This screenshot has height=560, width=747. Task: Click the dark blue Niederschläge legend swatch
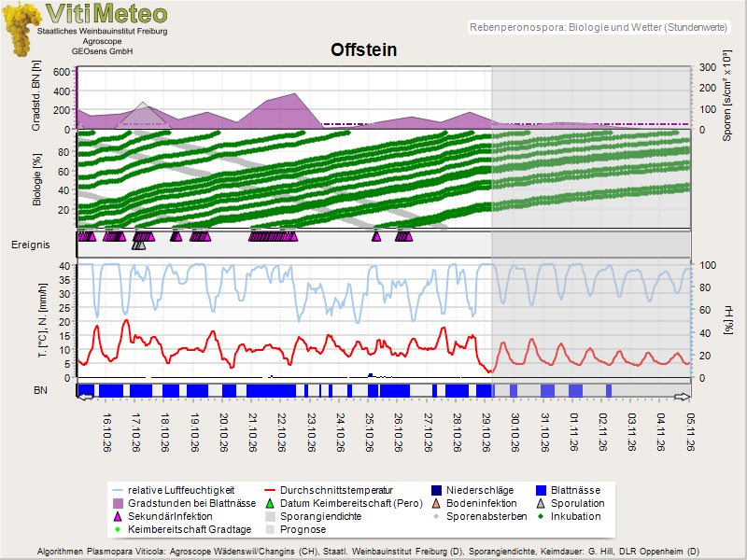point(436,490)
